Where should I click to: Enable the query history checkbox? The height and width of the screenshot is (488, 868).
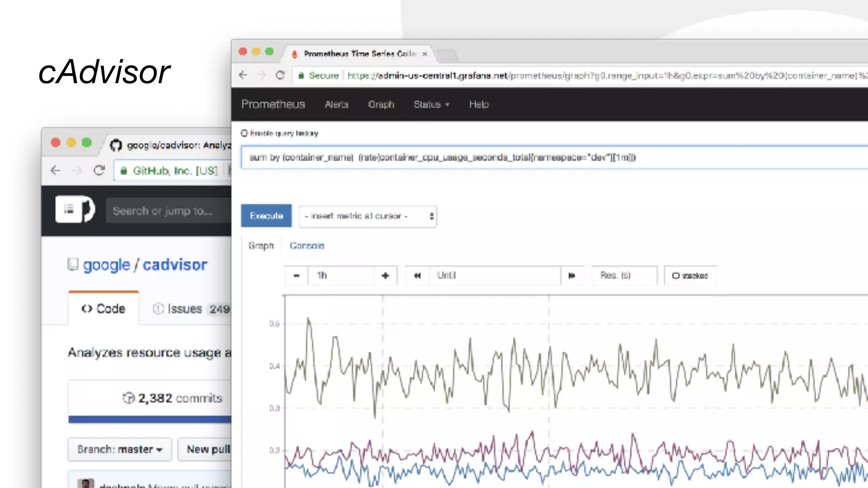point(245,133)
